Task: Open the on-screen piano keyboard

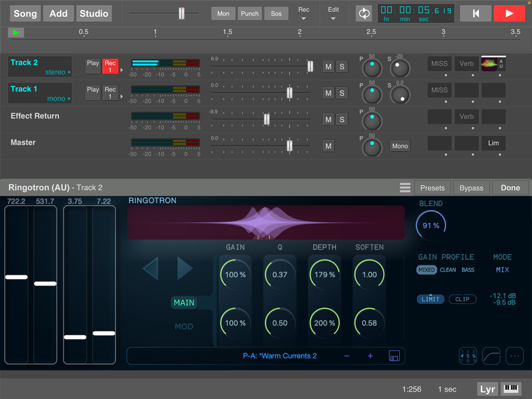Action: [511, 389]
